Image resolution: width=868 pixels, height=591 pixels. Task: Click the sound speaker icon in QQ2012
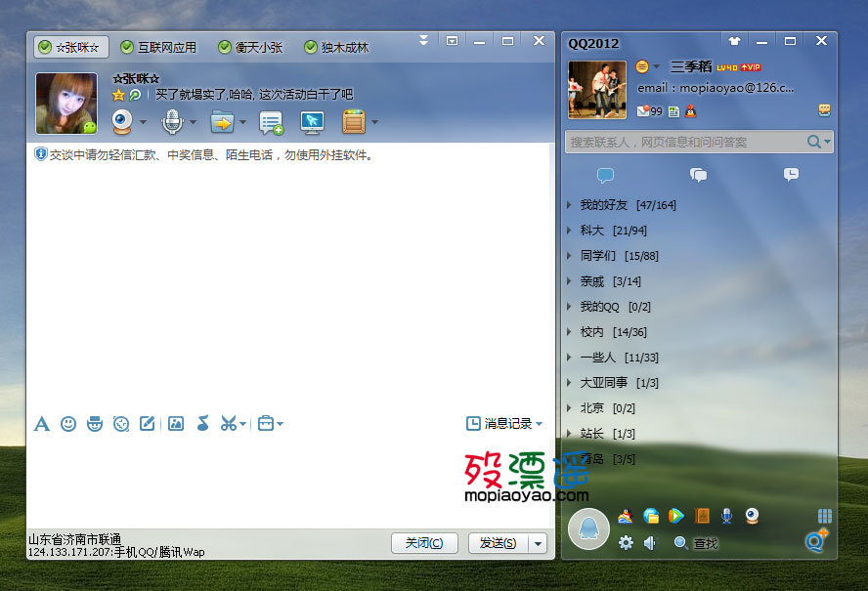650,543
